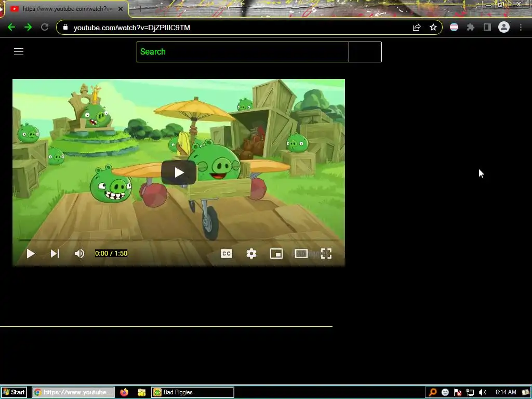Open system volume speaker in tray
Image resolution: width=532 pixels, height=399 pixels.
pyautogui.click(x=482, y=393)
